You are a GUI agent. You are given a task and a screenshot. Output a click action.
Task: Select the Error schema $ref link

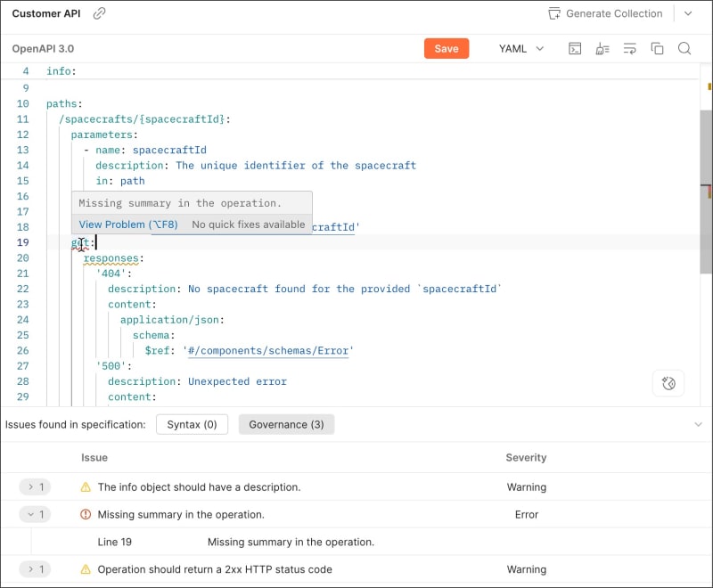(269, 350)
